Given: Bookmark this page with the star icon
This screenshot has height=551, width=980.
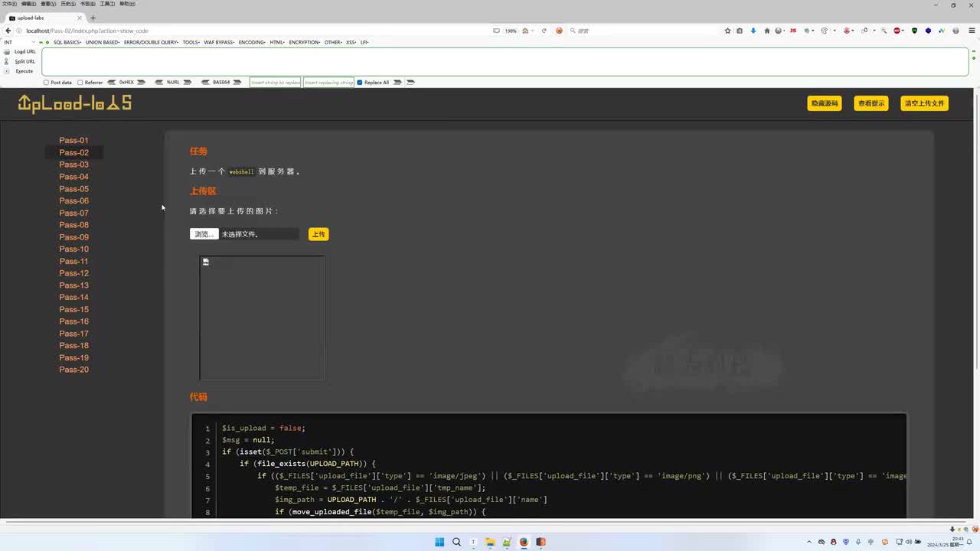Looking at the screenshot, I should tap(727, 31).
